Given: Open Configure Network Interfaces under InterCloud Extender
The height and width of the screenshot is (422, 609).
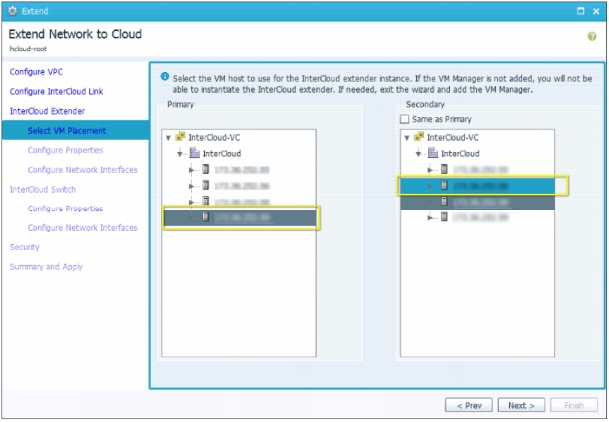Looking at the screenshot, I should [82, 170].
